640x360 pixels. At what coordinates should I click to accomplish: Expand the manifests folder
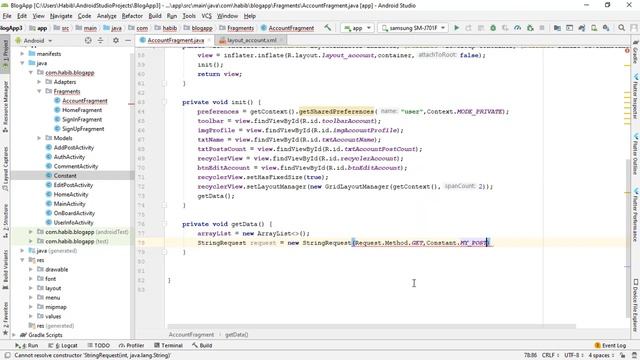[x=22, y=54]
